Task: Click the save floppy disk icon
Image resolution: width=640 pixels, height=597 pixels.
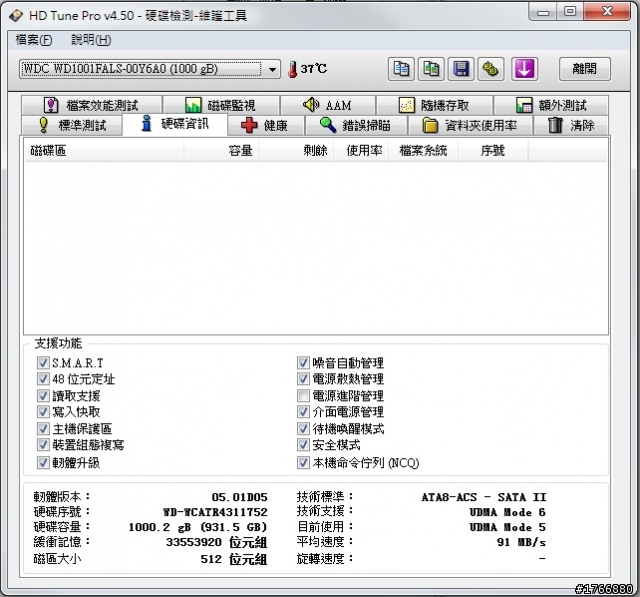Action: point(461,69)
